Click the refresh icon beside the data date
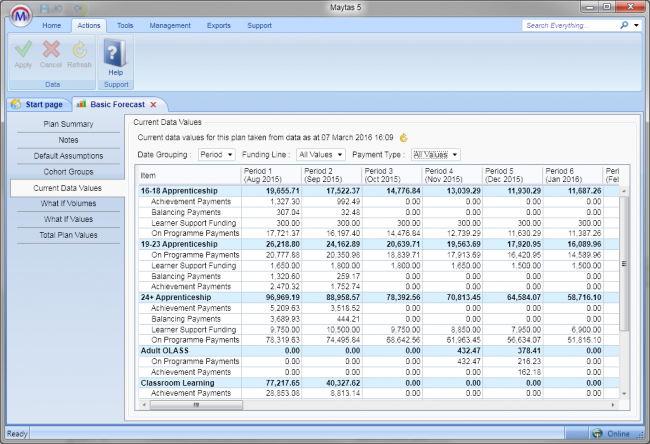650x444 pixels. [405, 137]
